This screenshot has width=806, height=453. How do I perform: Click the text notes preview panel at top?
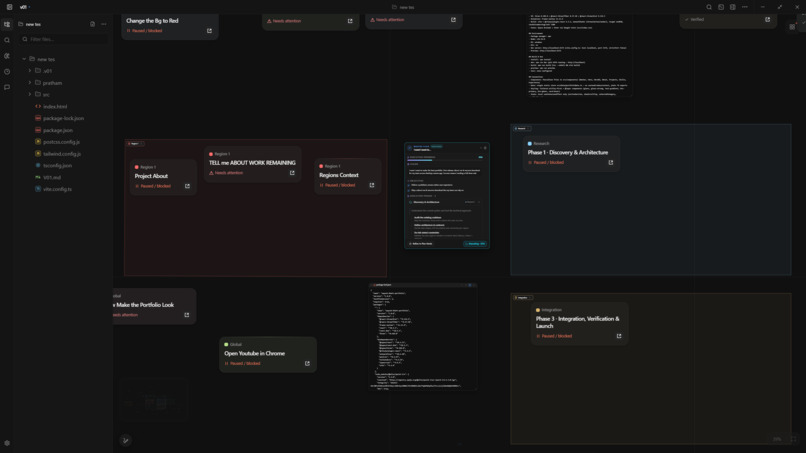[x=578, y=54]
